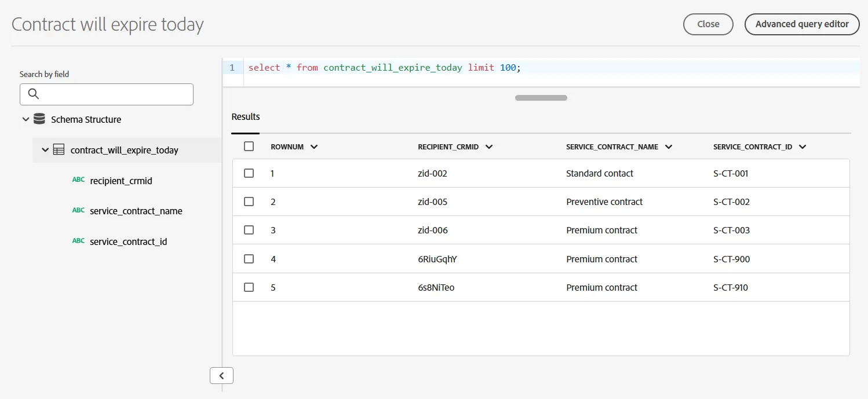Open the ROWNUM column dropdown
Image resolution: width=868 pixels, height=399 pixels.
pos(314,147)
